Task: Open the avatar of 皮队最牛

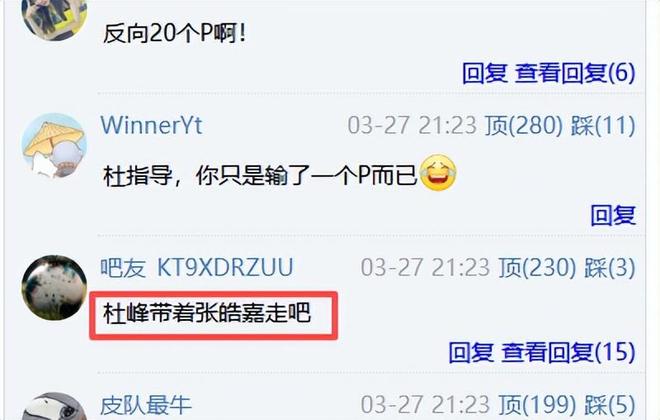Action: point(54,407)
